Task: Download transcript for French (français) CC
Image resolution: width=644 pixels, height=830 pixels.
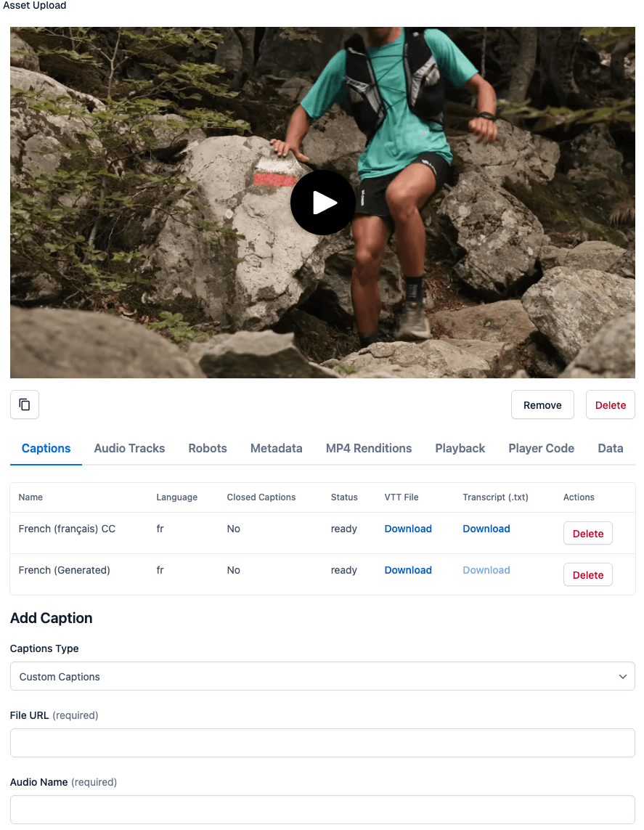Action: point(486,529)
